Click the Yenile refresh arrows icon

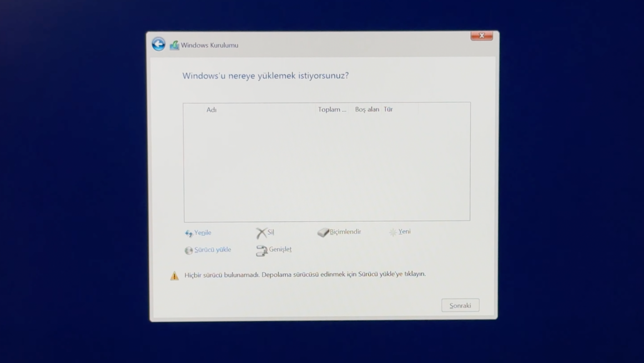point(189,233)
